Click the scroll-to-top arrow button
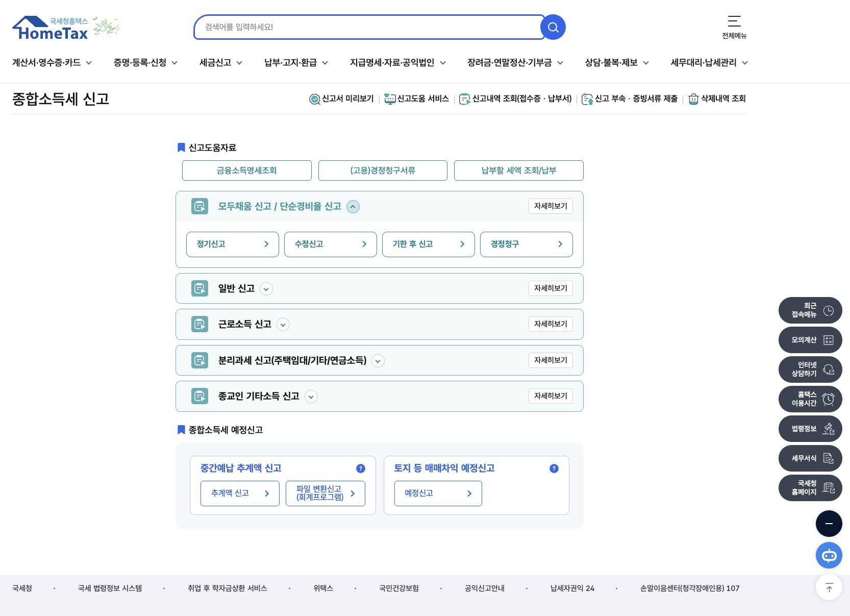This screenshot has height=616, width=850. click(829, 587)
